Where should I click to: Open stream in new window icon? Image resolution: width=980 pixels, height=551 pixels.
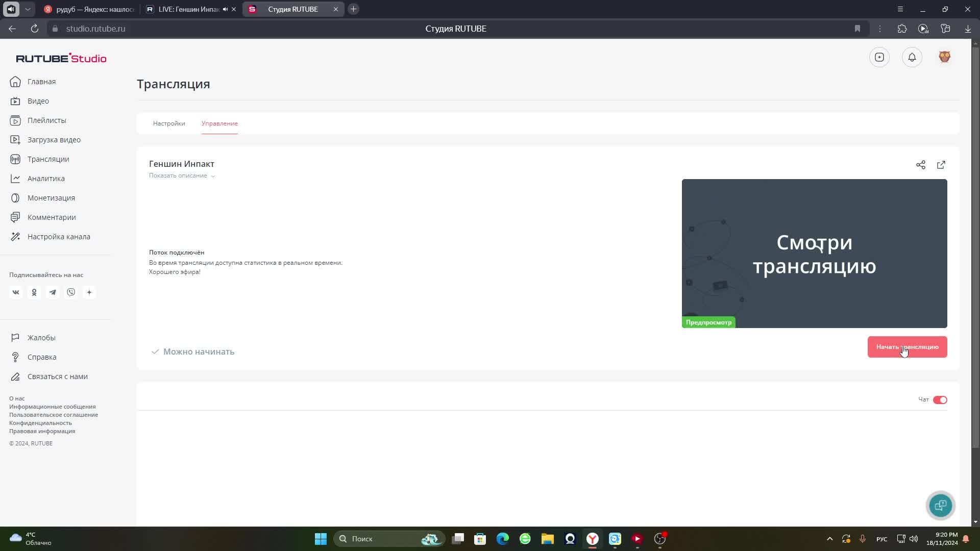(941, 165)
